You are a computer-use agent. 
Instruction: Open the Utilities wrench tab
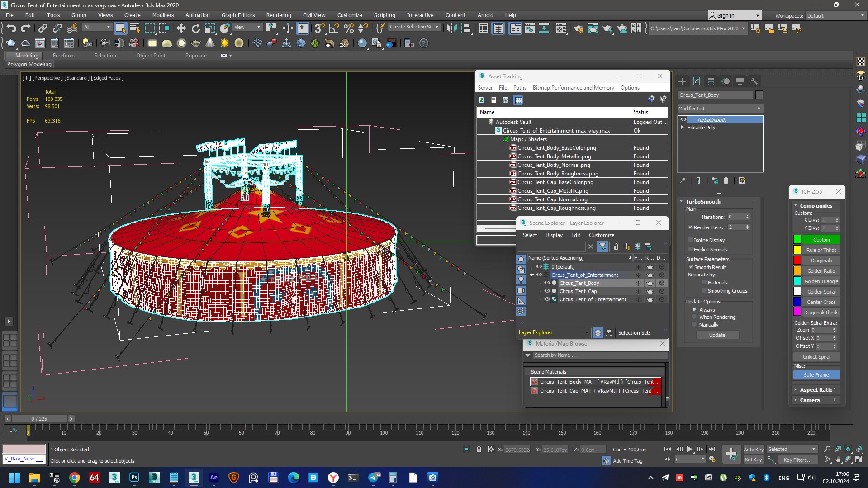click(754, 81)
